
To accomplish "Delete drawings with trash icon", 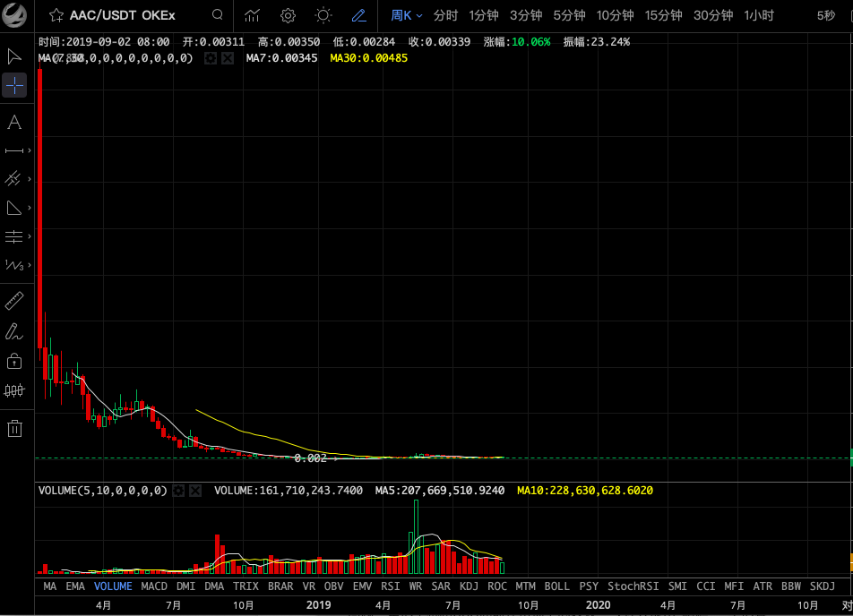I will (14, 429).
